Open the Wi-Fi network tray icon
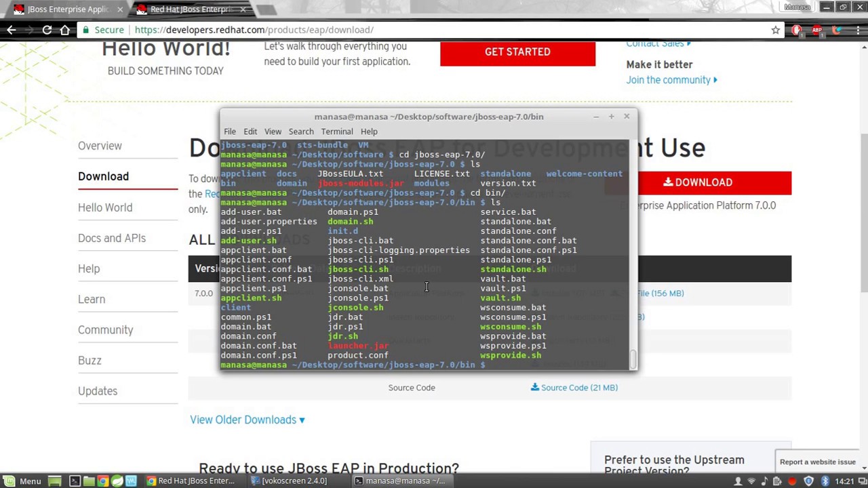The height and width of the screenshot is (488, 868). click(x=752, y=481)
